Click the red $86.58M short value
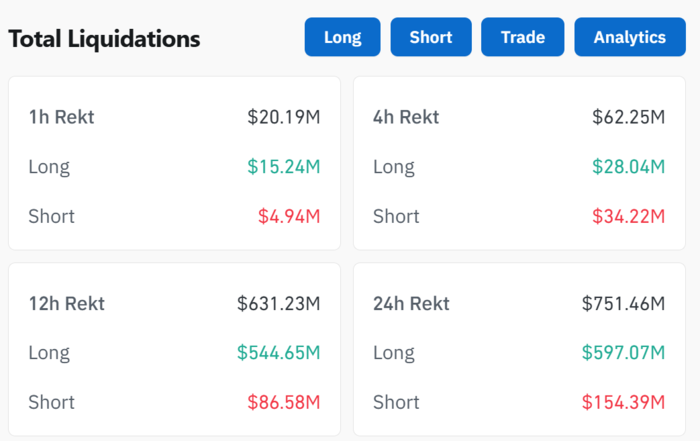The width and height of the screenshot is (700, 441). pyautogui.click(x=283, y=402)
